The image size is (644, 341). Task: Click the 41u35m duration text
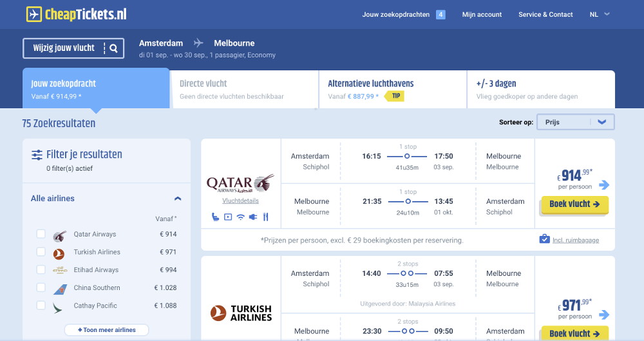point(407,168)
